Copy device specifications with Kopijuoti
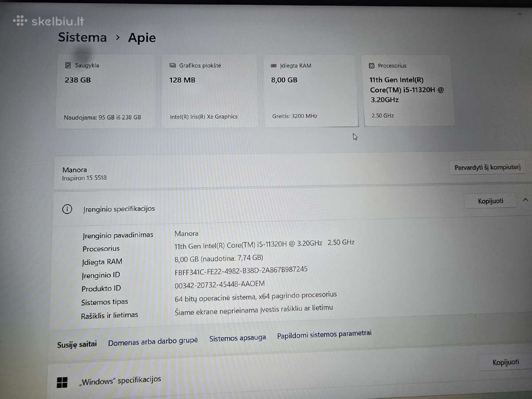 point(490,201)
